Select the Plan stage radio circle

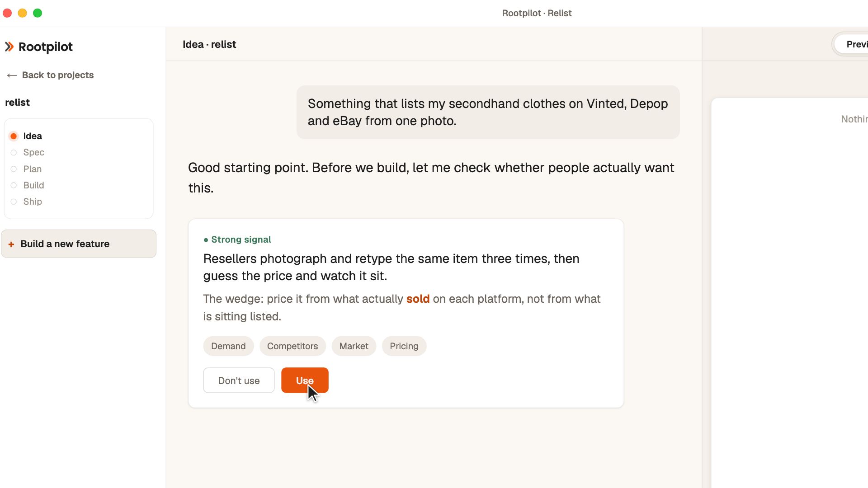14,169
